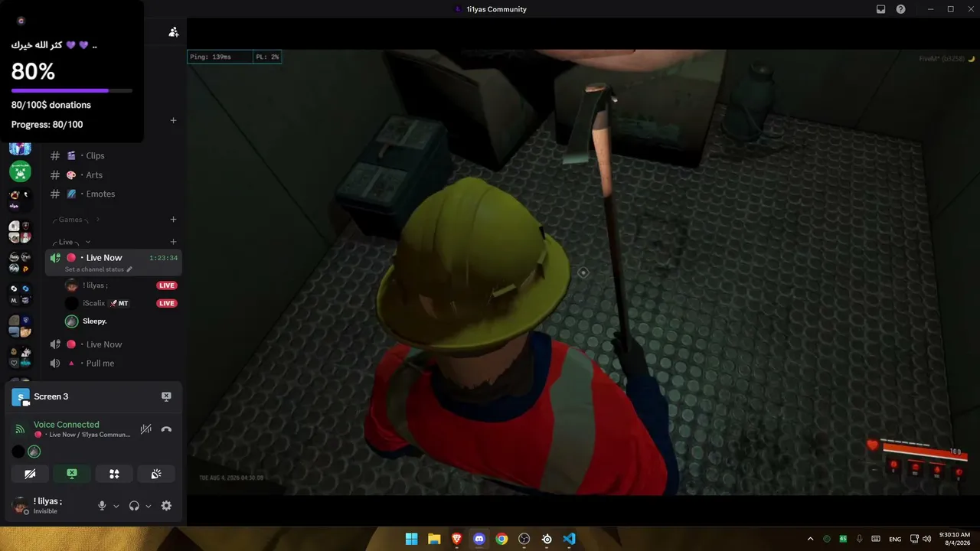
Task: Open the Screen 3 stream preview
Action: click(x=21, y=397)
